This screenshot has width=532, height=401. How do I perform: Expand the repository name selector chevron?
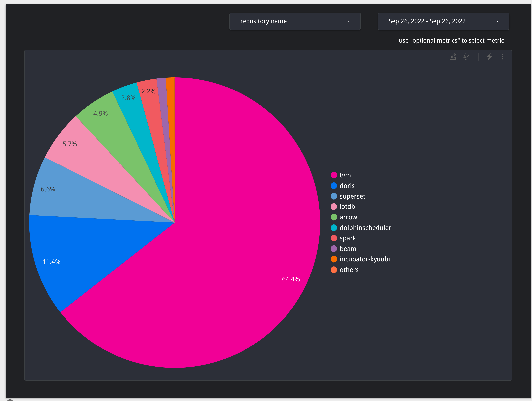[349, 21]
